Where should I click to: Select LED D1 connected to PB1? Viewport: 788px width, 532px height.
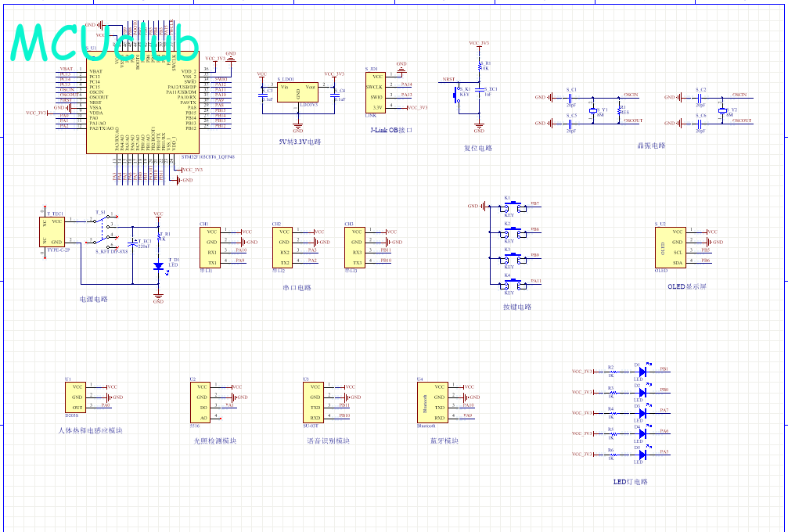tap(642, 372)
